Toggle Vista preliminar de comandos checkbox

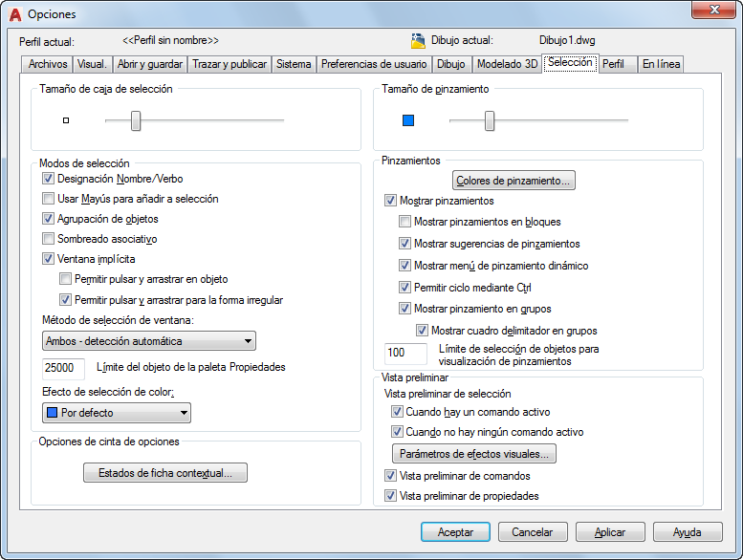click(390, 476)
